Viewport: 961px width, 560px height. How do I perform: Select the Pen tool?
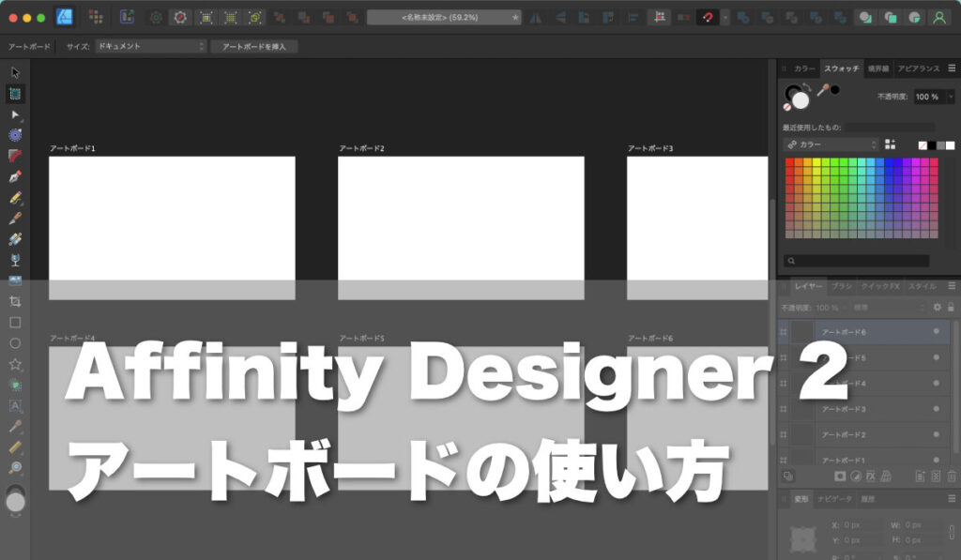15,176
